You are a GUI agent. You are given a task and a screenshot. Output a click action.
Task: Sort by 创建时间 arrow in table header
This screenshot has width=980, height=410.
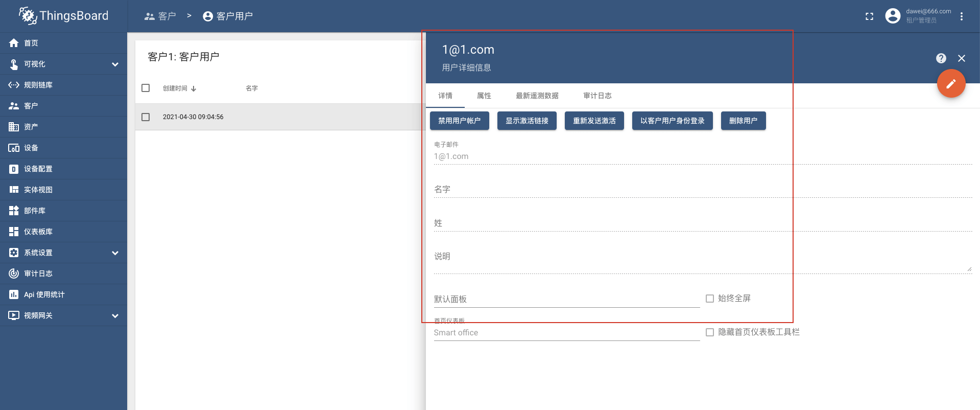pyautogui.click(x=194, y=88)
